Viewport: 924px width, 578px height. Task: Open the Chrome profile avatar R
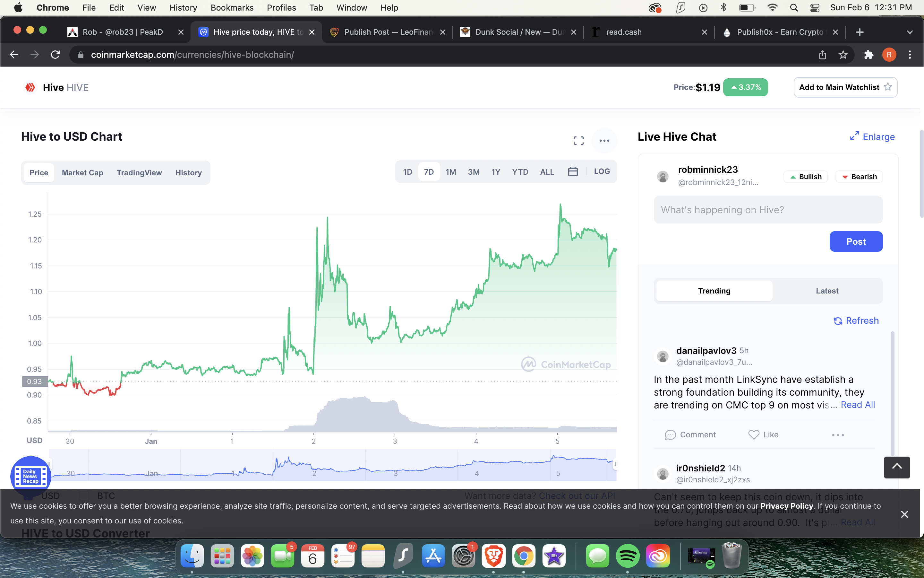click(x=889, y=55)
